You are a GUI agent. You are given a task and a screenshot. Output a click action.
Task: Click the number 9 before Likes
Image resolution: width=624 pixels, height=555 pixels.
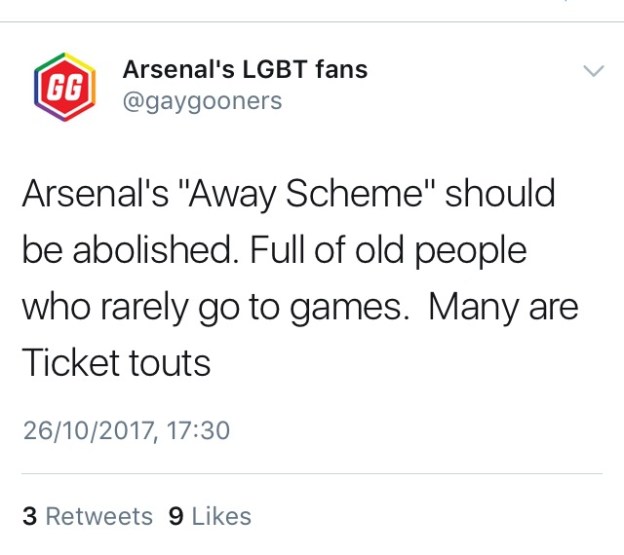pyautogui.click(x=176, y=516)
